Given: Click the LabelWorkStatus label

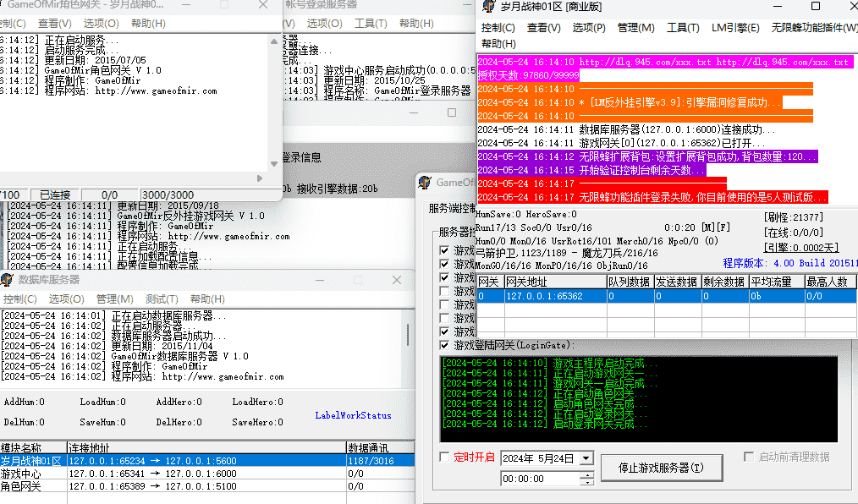Looking at the screenshot, I should click(x=353, y=415).
